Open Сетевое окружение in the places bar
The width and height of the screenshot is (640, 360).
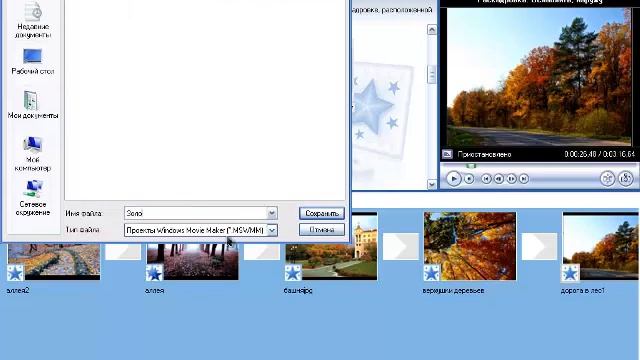pos(33,198)
